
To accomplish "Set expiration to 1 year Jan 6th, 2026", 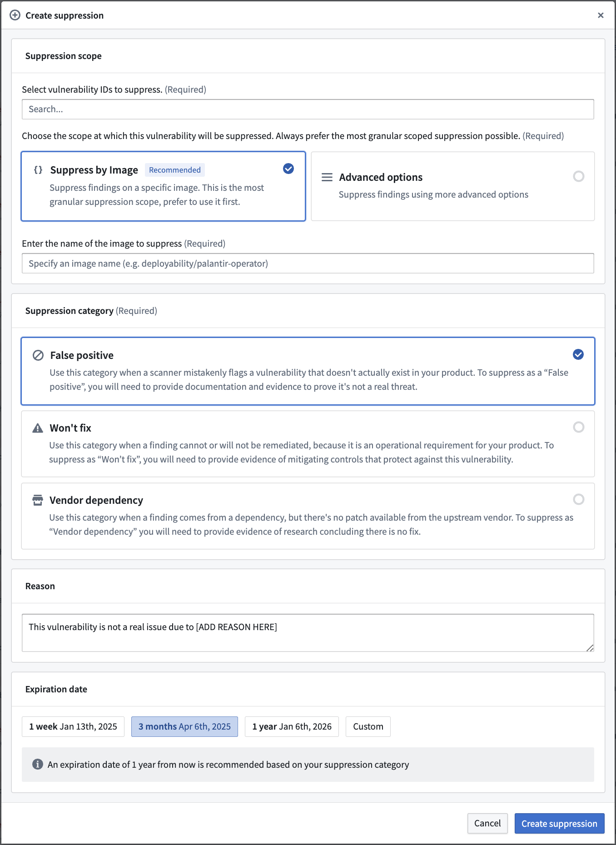I will (x=292, y=726).
